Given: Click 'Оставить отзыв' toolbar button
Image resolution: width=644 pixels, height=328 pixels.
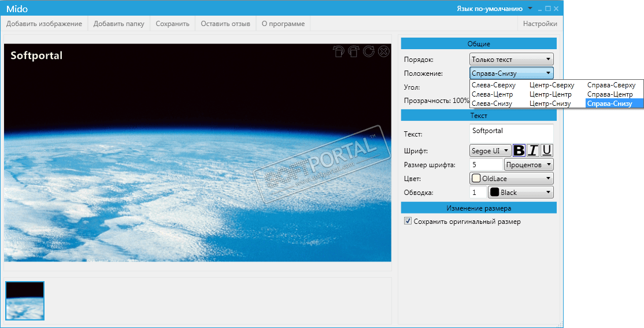Looking at the screenshot, I should click(x=225, y=24).
